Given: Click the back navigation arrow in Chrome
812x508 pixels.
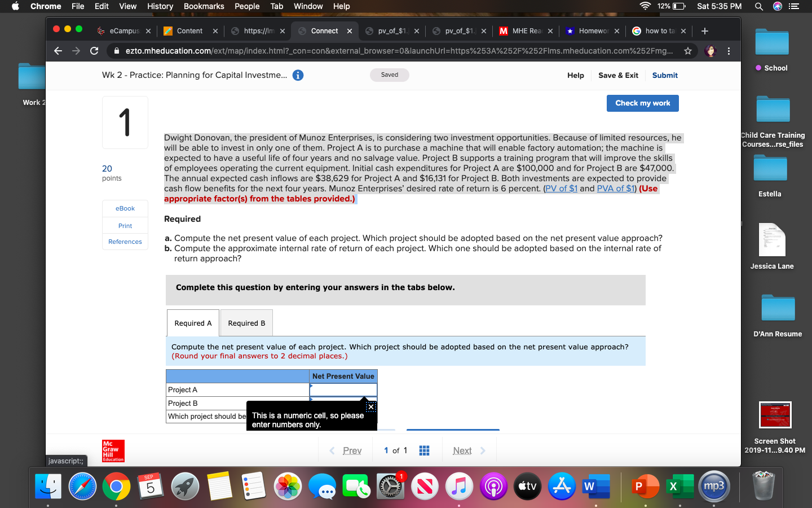Looking at the screenshot, I should (58, 51).
